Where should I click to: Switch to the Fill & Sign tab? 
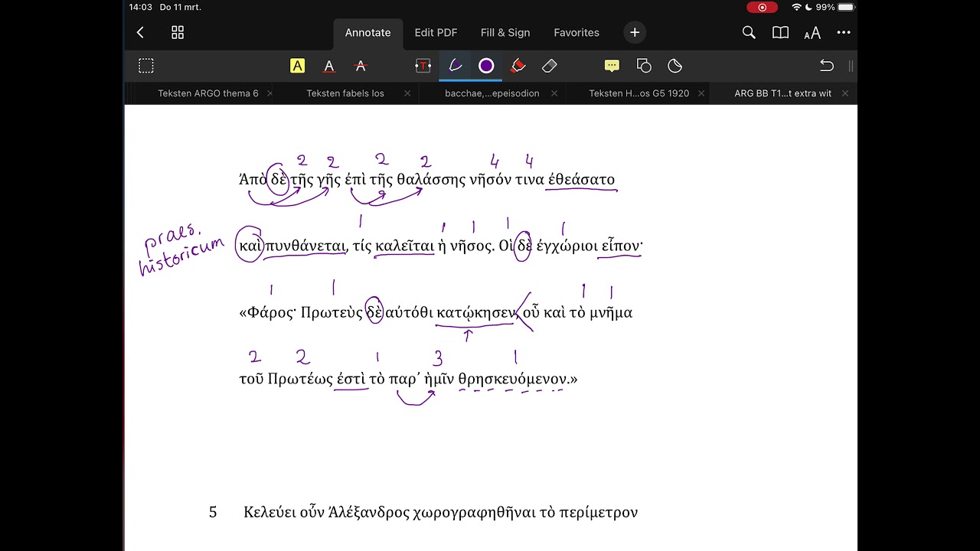505,32
